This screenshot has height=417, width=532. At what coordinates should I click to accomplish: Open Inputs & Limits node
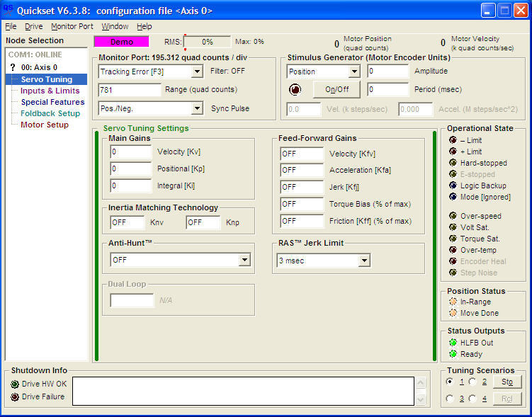coord(50,91)
